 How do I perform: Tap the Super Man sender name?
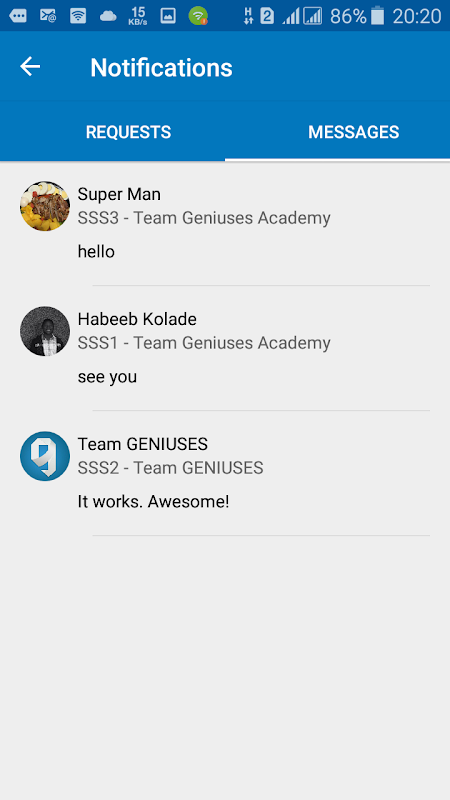click(119, 194)
